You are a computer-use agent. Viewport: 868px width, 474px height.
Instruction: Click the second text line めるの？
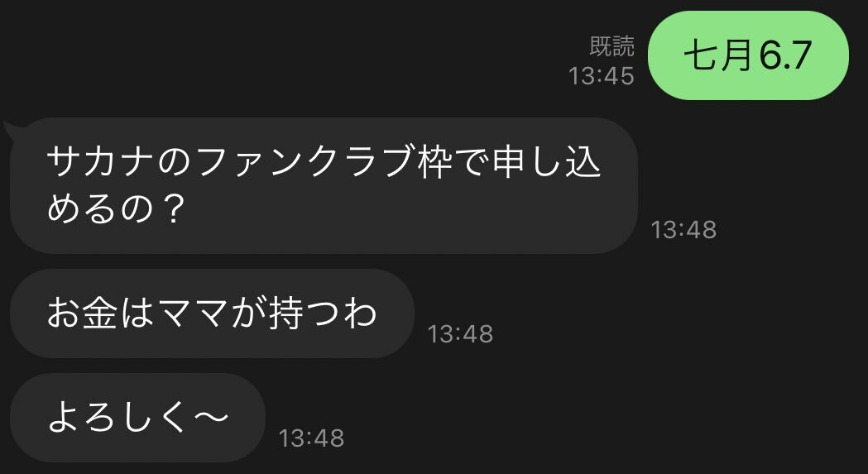[x=114, y=209]
